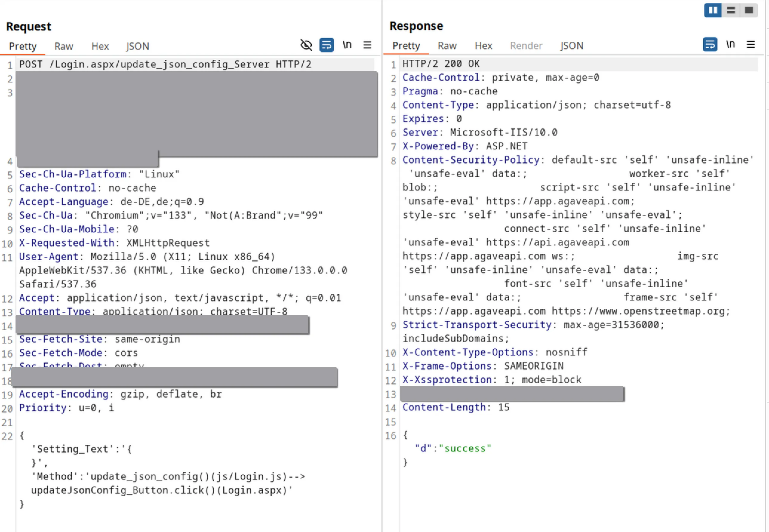Screen dimensions: 769x532
Task: Toggle word wrap icon in Response pane
Action: pyautogui.click(x=710, y=44)
